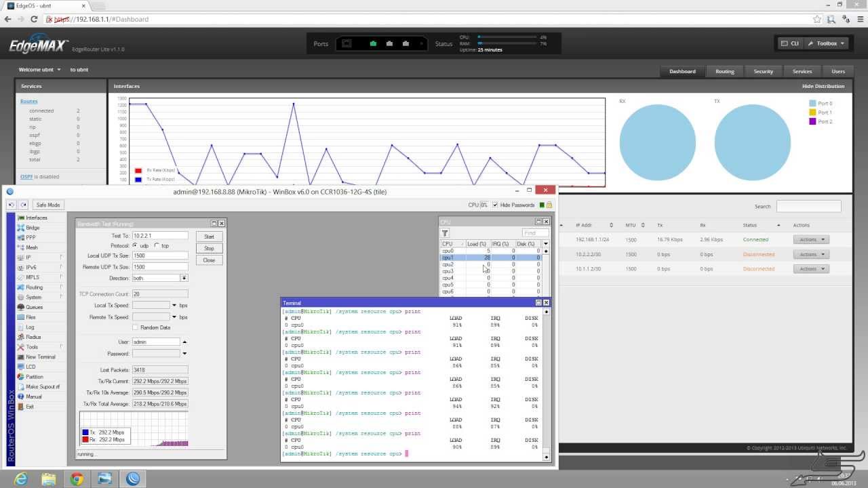Open Log in the WinBox sidebar
Screen dimensions: 868x488
click(30, 327)
